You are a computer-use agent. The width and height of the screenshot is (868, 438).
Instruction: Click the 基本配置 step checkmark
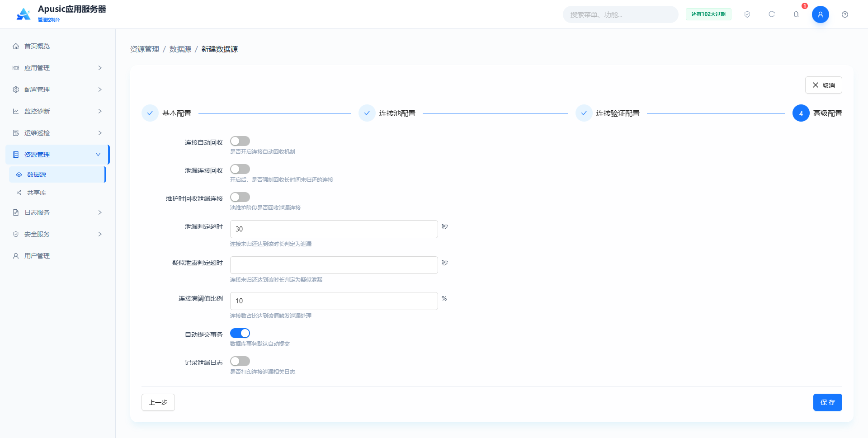coord(150,113)
